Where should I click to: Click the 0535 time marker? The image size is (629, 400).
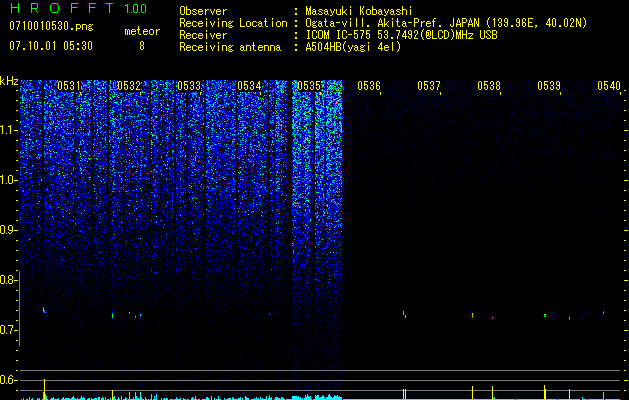(x=309, y=86)
